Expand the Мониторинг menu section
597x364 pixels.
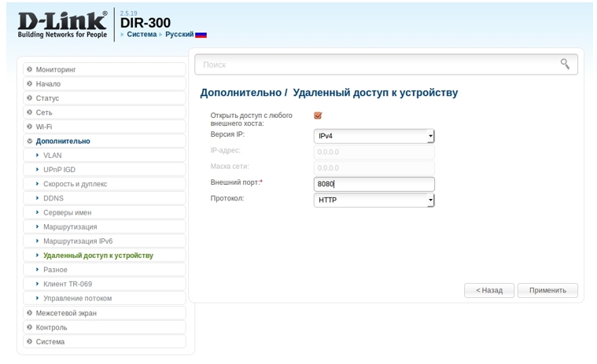(55, 70)
